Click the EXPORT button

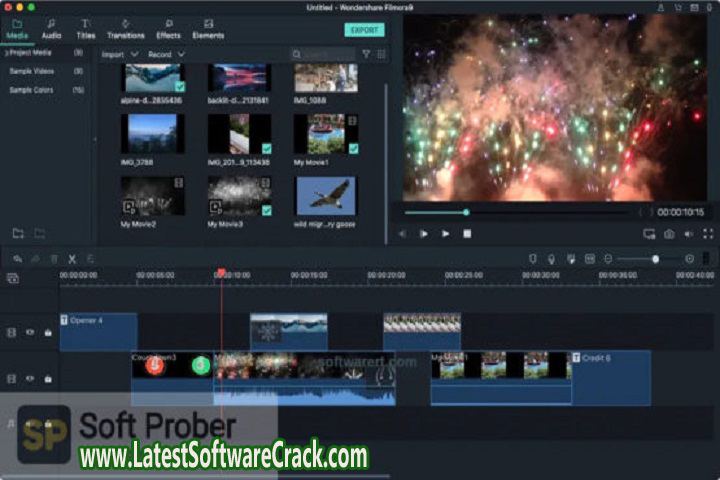pos(364,30)
